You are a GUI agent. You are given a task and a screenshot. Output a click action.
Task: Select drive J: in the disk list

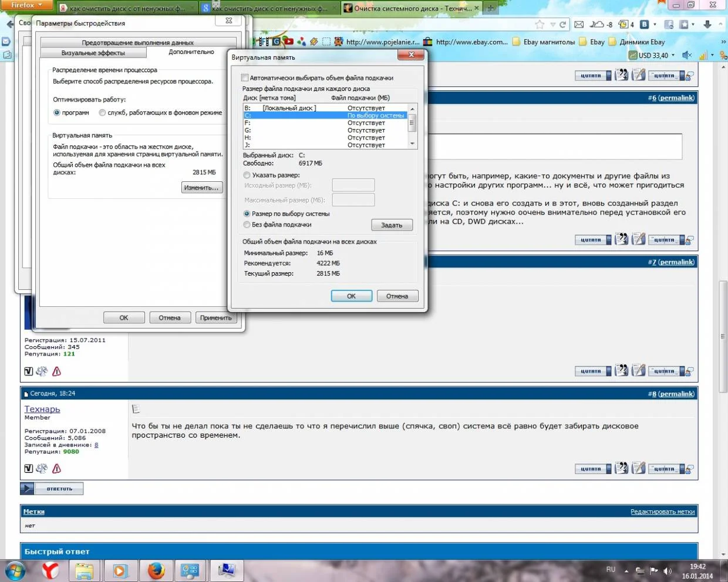coord(325,145)
